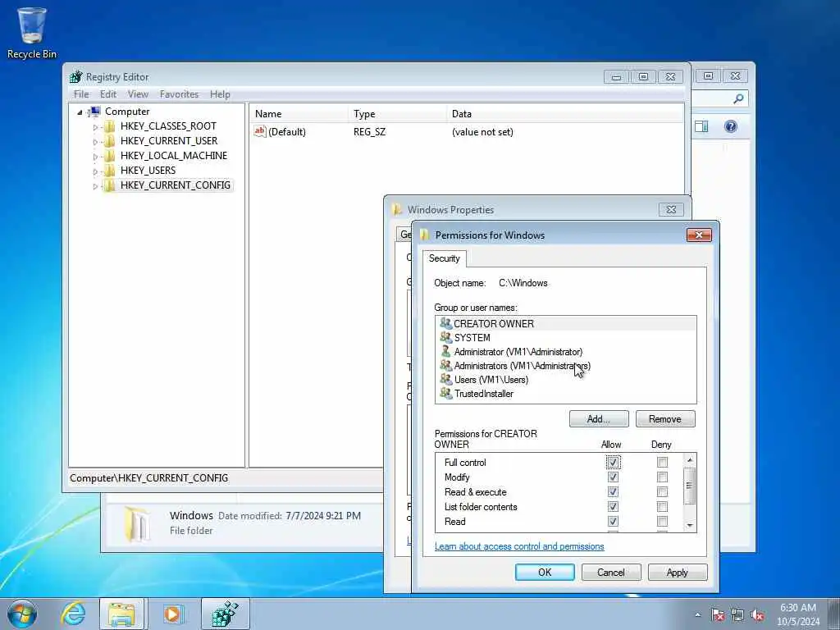Screen dimensions: 840x630
Task: Click the Add... button
Action: pyautogui.click(x=599, y=419)
